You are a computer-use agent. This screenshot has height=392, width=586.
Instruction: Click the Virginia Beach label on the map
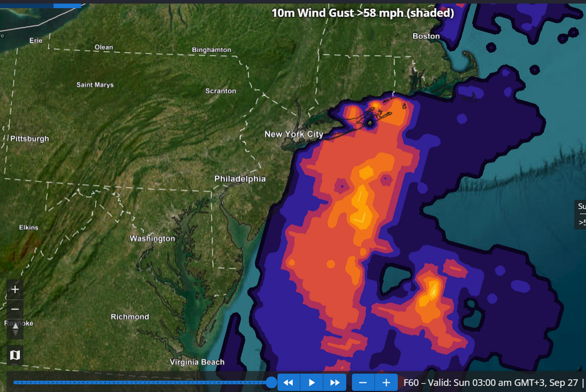coord(197,362)
